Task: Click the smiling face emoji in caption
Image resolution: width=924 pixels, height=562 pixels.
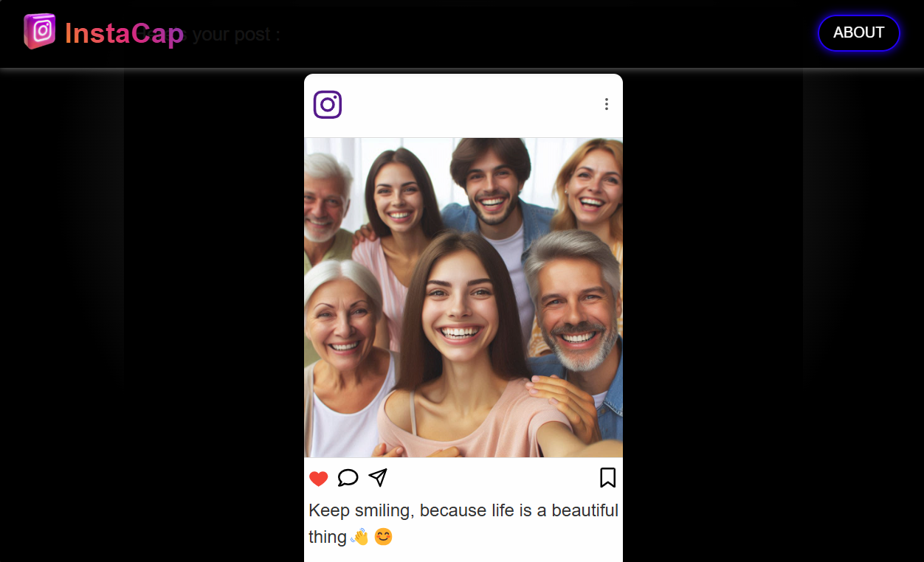Action: (x=383, y=537)
